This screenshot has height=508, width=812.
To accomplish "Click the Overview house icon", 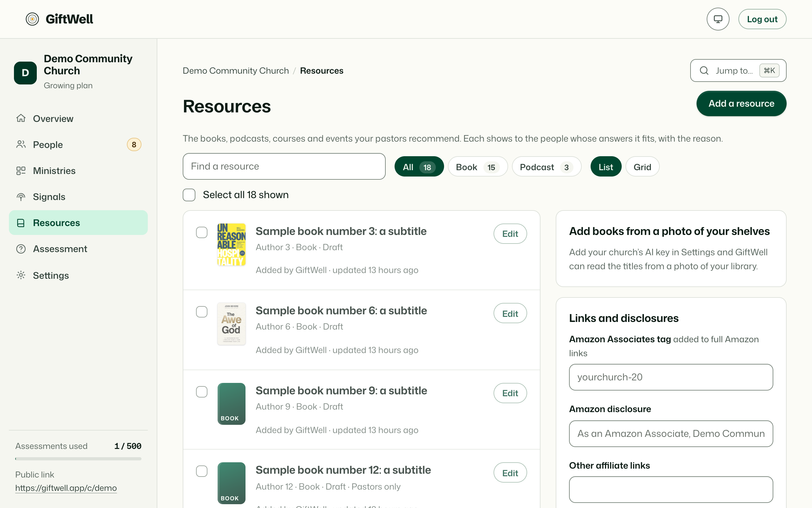I will [21, 118].
